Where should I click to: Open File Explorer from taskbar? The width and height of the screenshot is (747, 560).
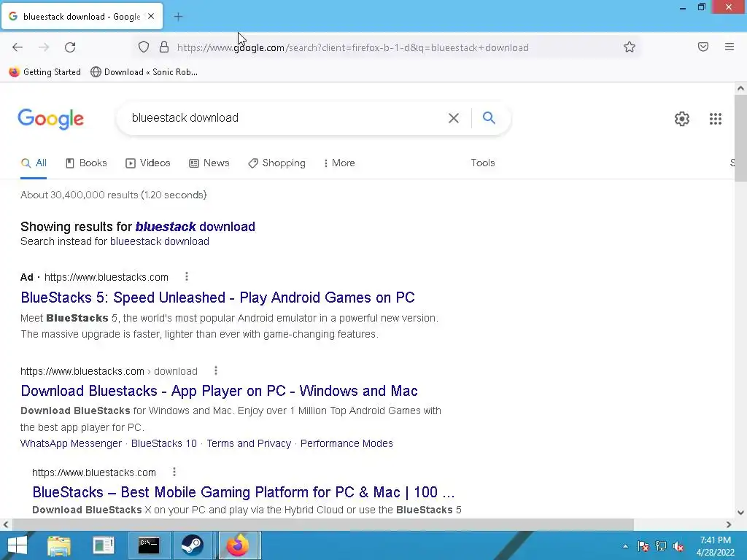coord(59,545)
